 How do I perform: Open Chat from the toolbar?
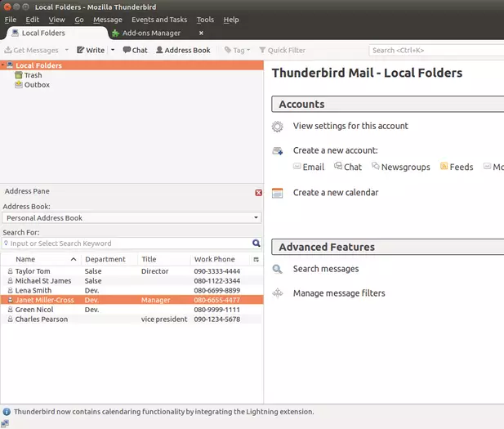point(135,50)
